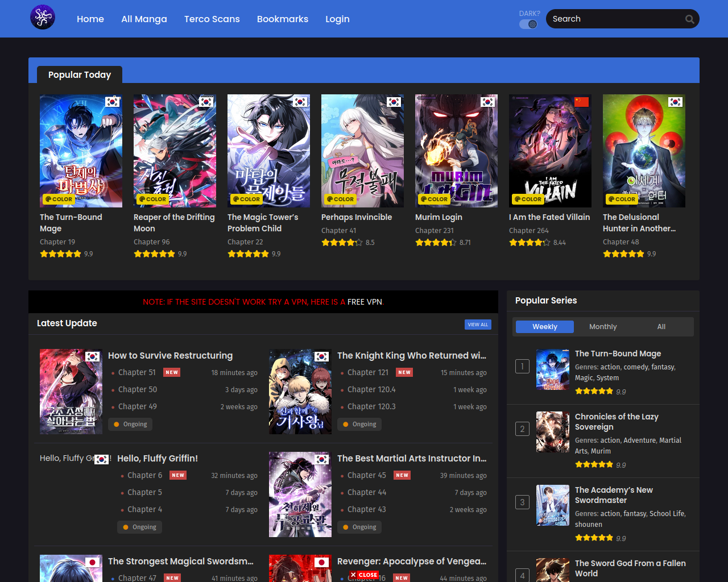Open The Knight King Who Returned title

point(412,355)
